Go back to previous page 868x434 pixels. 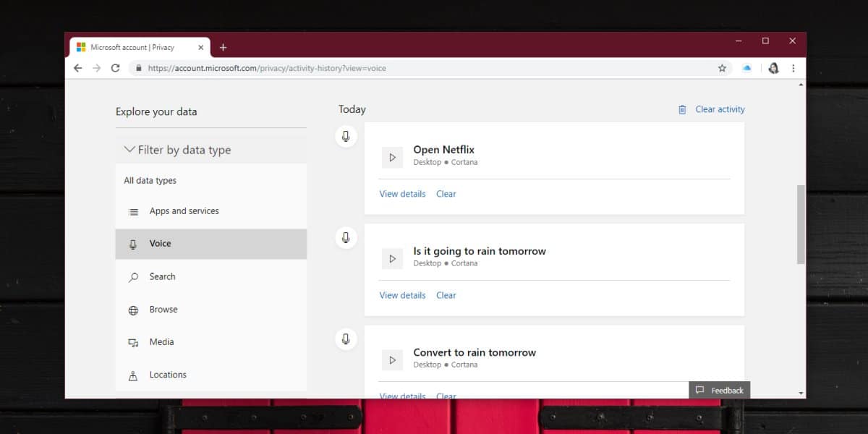point(78,68)
